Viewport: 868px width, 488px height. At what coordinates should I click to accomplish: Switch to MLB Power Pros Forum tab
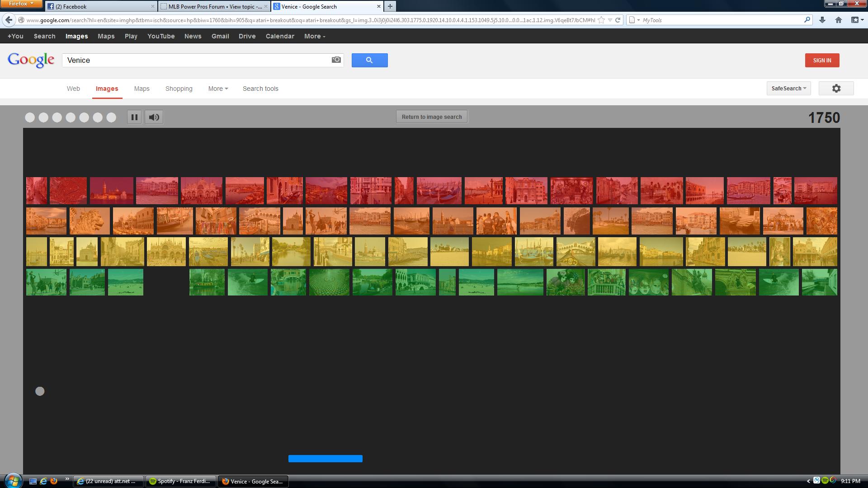(214, 6)
